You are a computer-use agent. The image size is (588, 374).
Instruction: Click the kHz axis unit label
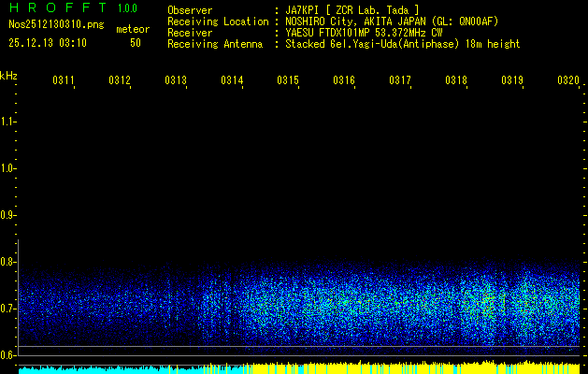point(9,75)
